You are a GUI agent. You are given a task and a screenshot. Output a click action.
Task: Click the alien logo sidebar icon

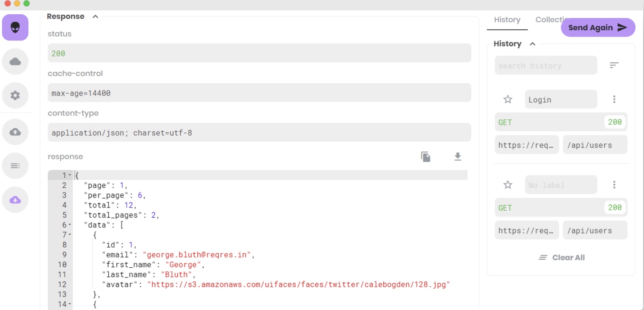click(15, 28)
